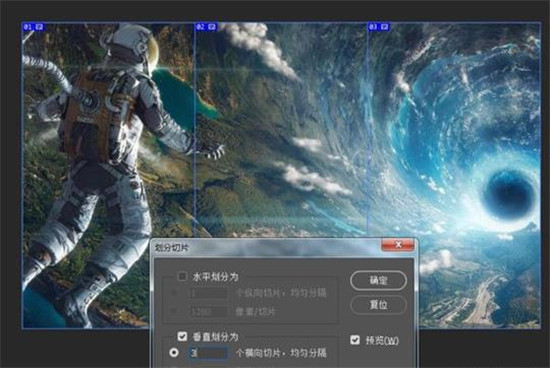550x368 pixels.
Task: Click the 复位 reset button
Action: (x=378, y=305)
